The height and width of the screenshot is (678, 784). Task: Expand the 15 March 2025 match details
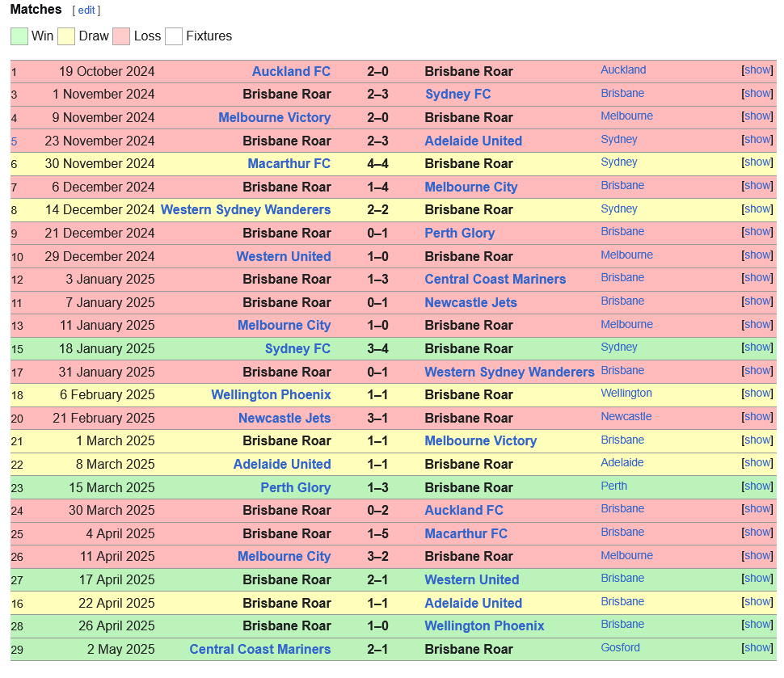click(757, 486)
